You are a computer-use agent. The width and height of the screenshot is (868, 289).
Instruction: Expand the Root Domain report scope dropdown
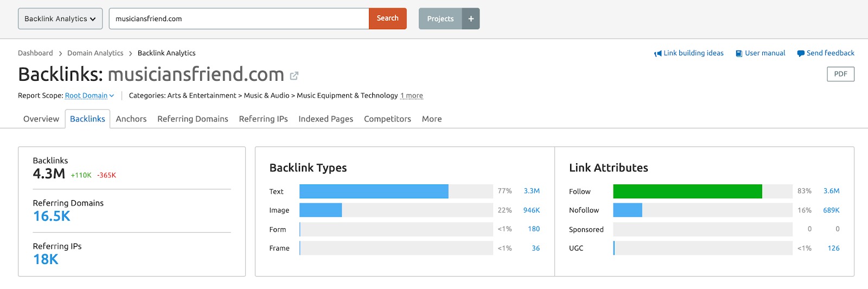[90, 95]
